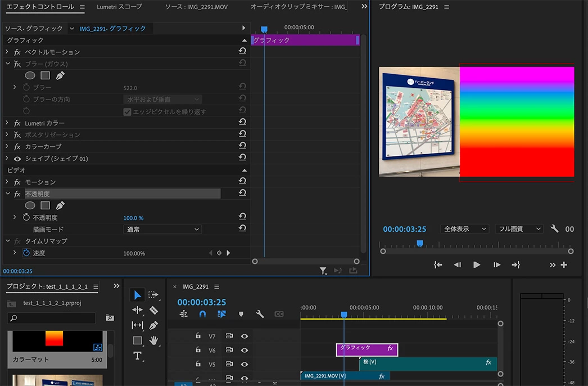Select the Pen tool in toolbox
588x386 pixels.
[x=153, y=325]
